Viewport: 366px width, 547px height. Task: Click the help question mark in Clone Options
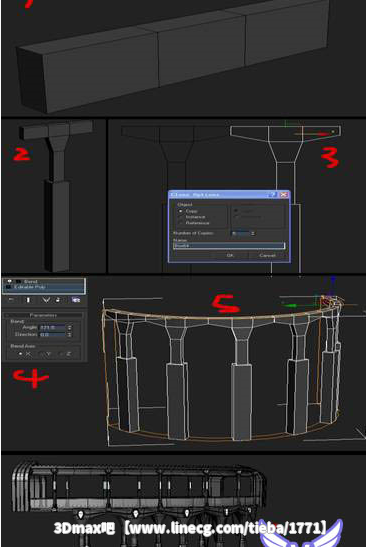point(274,194)
